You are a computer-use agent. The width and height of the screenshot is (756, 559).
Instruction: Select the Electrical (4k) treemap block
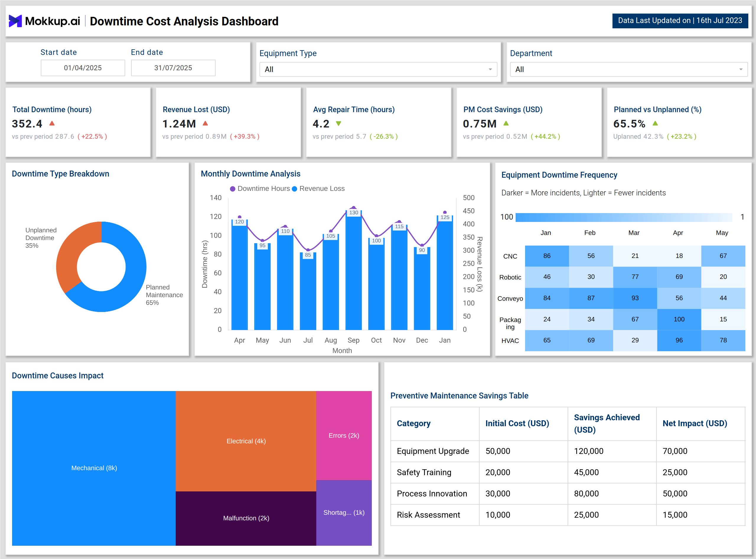coord(246,441)
